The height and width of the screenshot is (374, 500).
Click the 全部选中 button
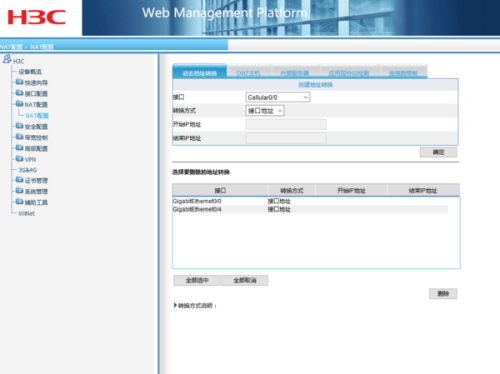(197, 280)
